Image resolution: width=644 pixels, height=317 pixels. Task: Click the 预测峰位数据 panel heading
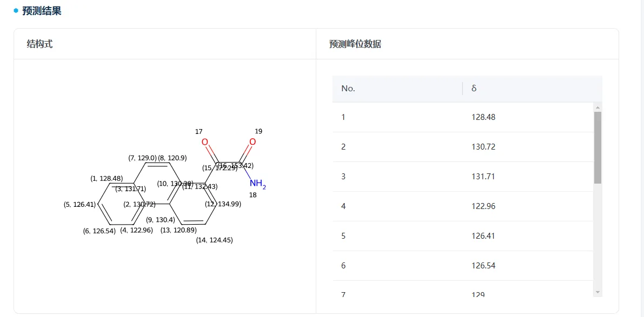(355, 44)
